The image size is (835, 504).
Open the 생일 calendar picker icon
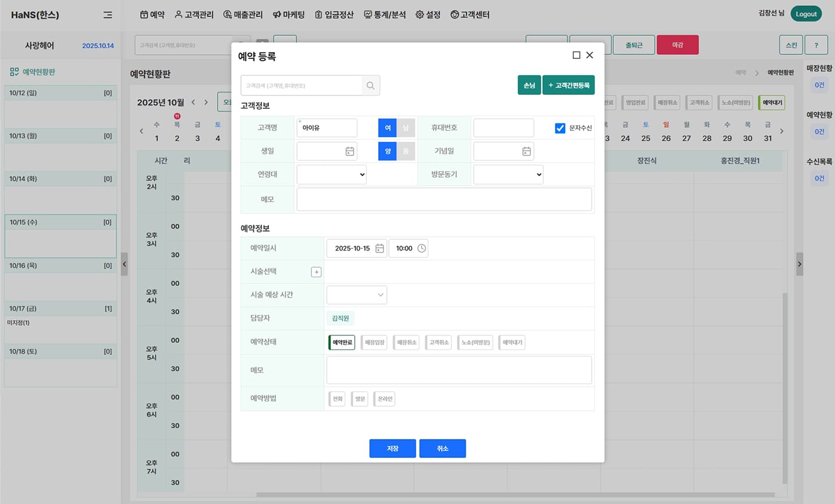350,151
